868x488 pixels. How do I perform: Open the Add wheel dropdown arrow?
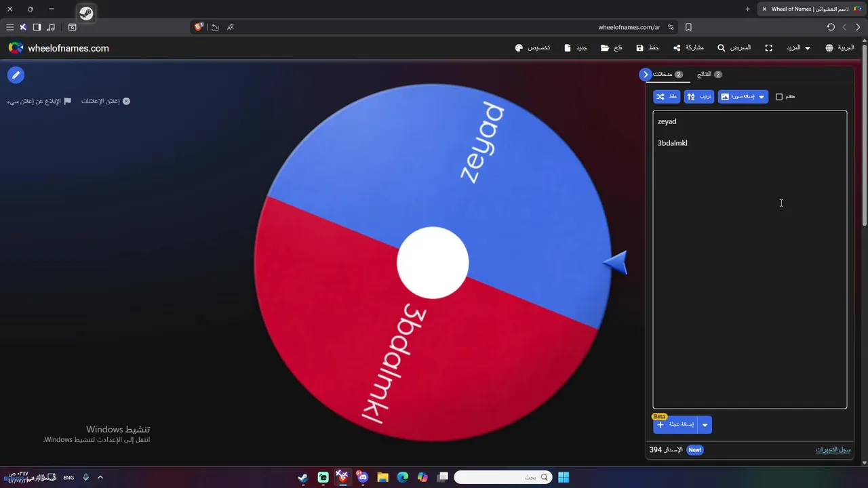[x=705, y=425]
